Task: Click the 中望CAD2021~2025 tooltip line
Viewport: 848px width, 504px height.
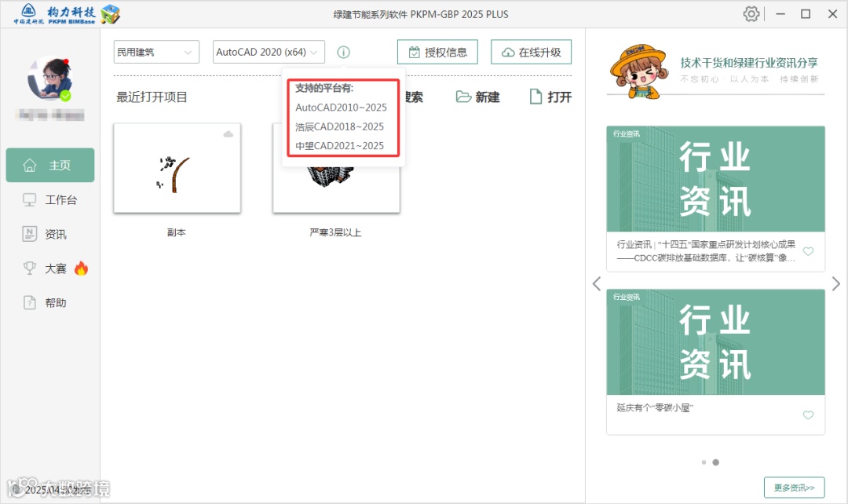Action: [x=339, y=145]
